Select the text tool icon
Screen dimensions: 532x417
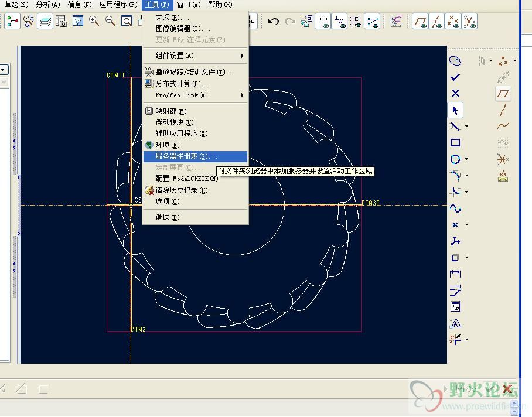[x=455, y=323]
